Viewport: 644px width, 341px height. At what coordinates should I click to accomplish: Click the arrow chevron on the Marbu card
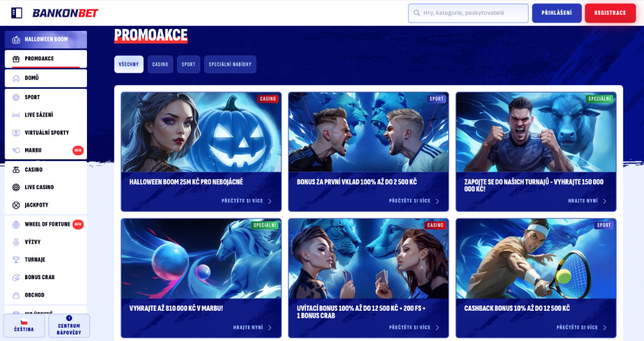(270, 327)
